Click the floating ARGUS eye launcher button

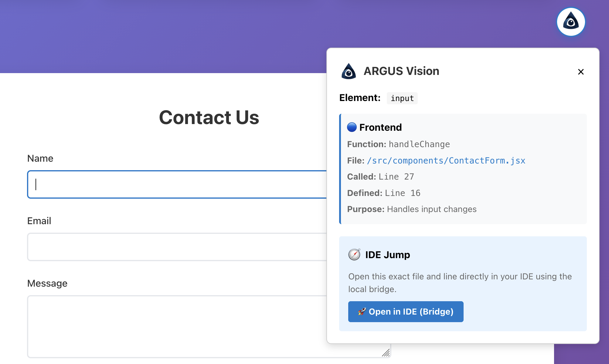point(571,22)
